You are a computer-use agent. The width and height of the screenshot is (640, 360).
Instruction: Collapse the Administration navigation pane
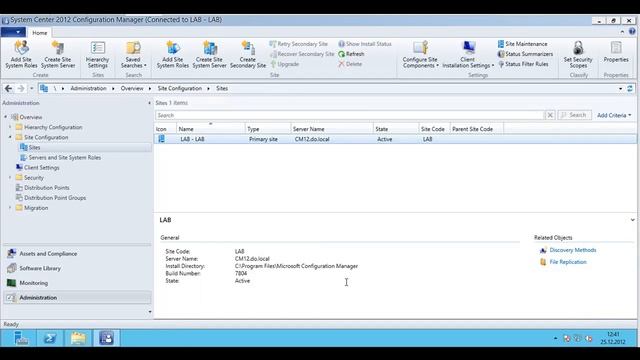149,103
